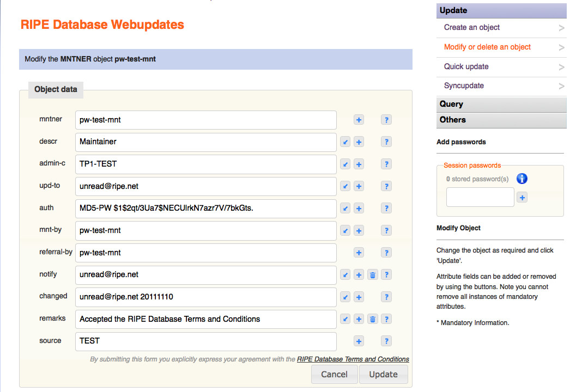Select Quick update from the sidebar menu
The image size is (576, 392).
coord(466,66)
